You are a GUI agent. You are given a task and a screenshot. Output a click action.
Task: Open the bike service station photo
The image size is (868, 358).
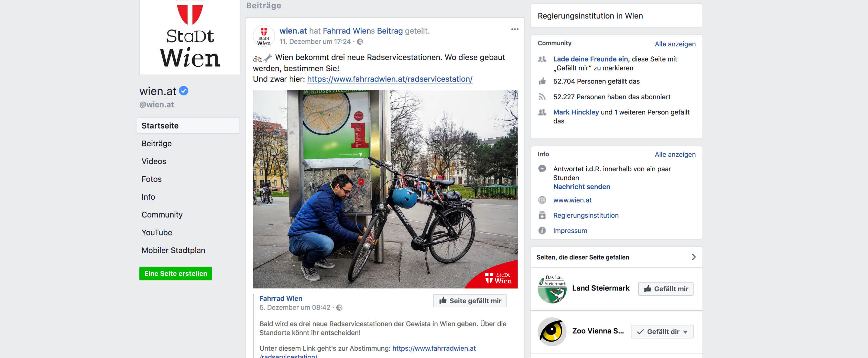[385, 189]
